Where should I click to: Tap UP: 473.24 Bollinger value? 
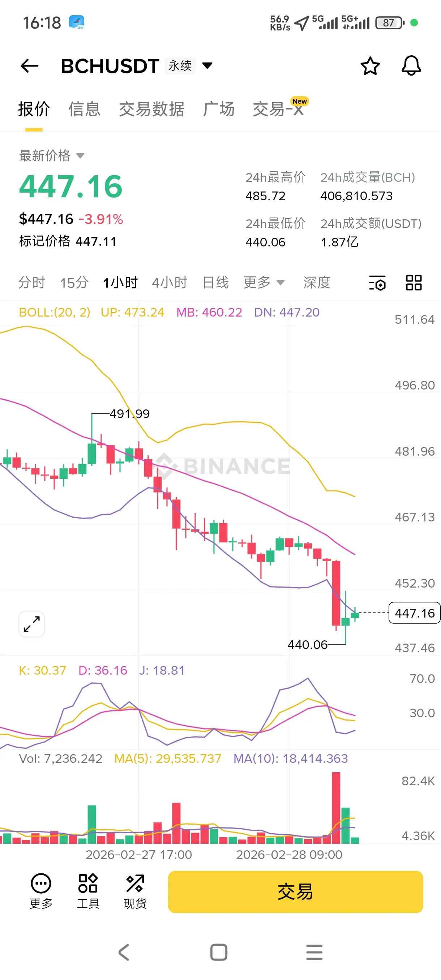132,312
